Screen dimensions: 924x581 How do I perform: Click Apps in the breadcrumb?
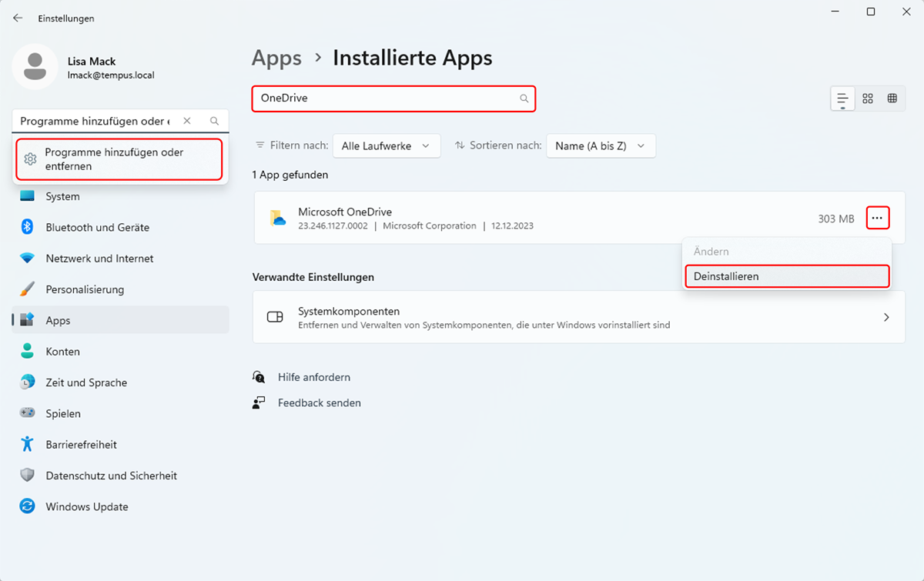click(276, 58)
